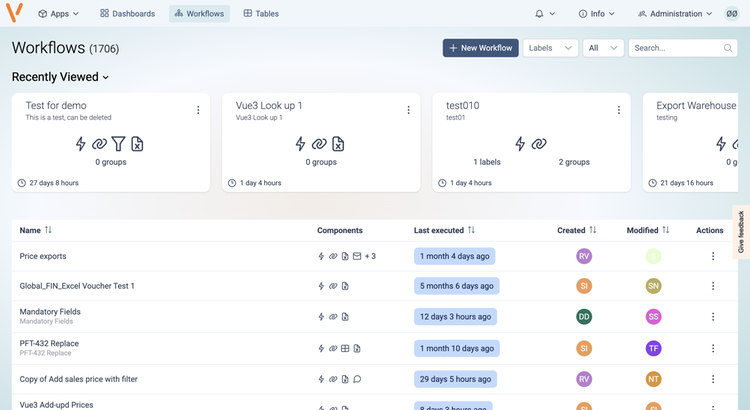Click the lightning trigger icon on Test for demo card
The height and width of the screenshot is (410, 750).
point(80,144)
